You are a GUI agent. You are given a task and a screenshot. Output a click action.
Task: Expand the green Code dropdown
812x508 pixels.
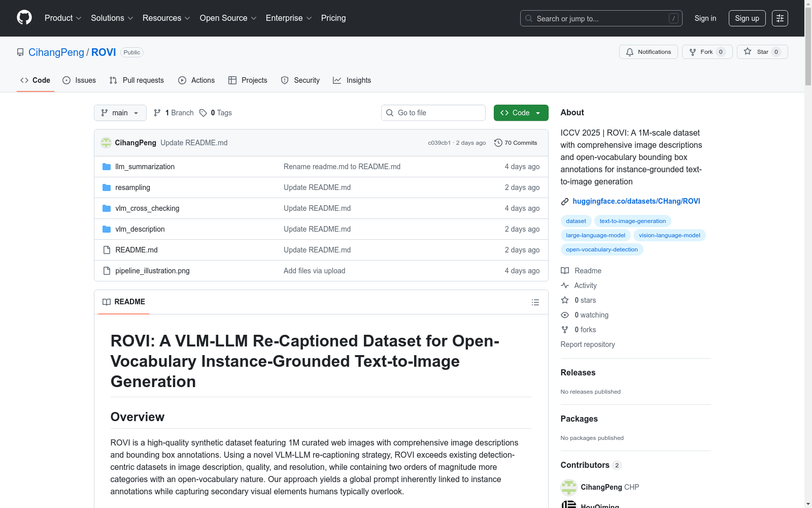point(521,113)
